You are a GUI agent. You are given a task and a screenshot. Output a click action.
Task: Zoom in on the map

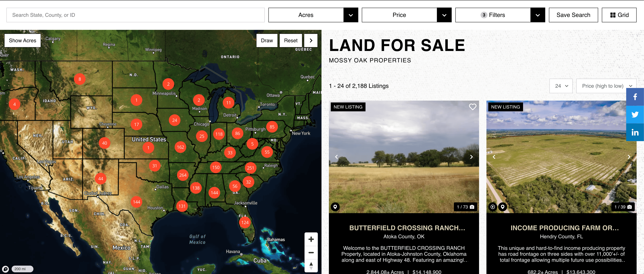311,239
